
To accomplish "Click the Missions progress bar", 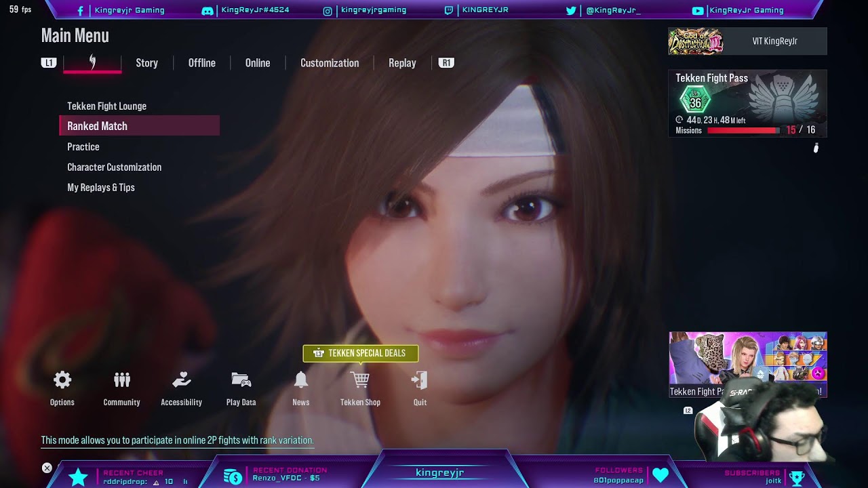I will pos(743,130).
